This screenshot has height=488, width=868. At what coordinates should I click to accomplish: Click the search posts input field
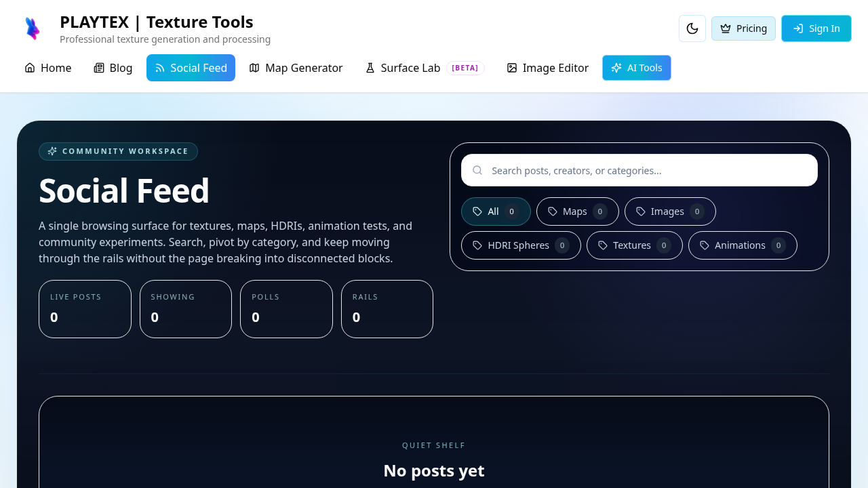[x=639, y=170]
